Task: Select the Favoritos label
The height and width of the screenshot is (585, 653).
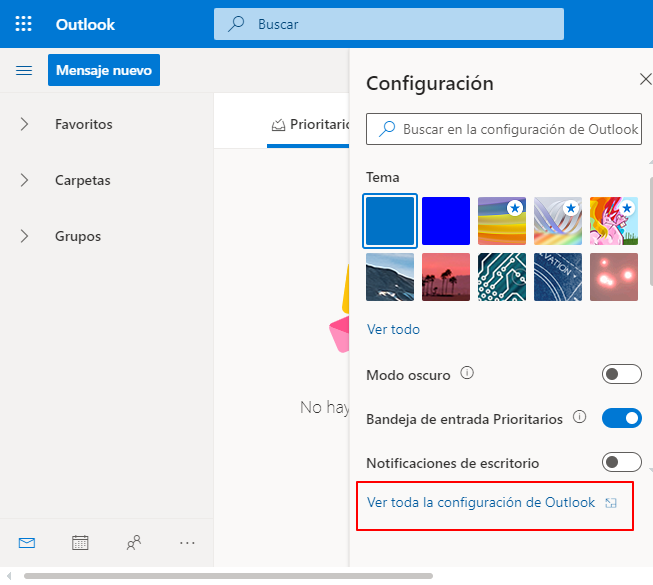Action: pos(84,124)
